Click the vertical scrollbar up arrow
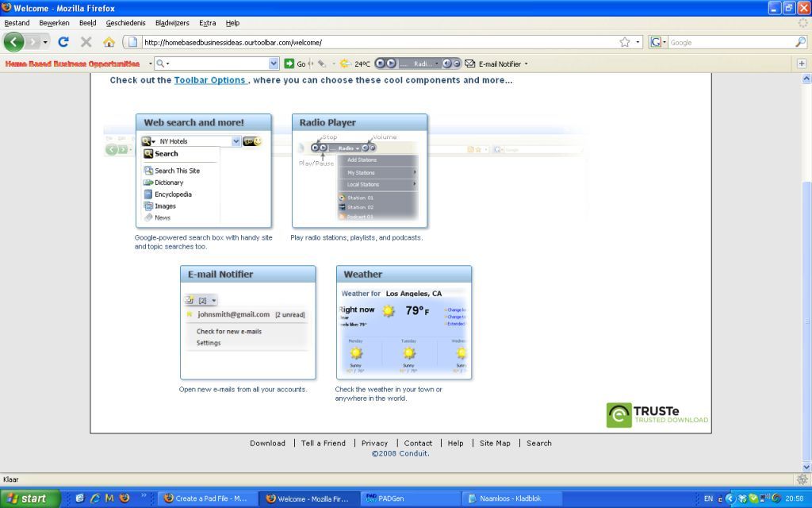The width and height of the screenshot is (812, 508). (806, 79)
